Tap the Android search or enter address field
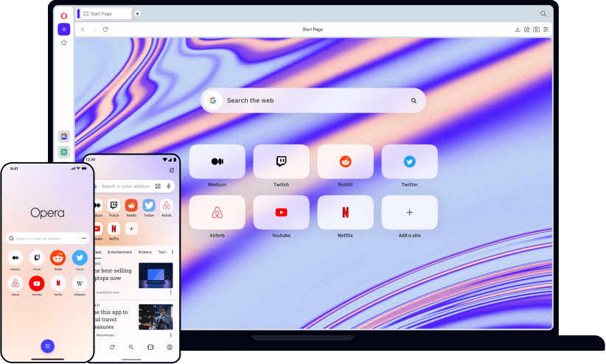606x364 pixels. pos(133,186)
